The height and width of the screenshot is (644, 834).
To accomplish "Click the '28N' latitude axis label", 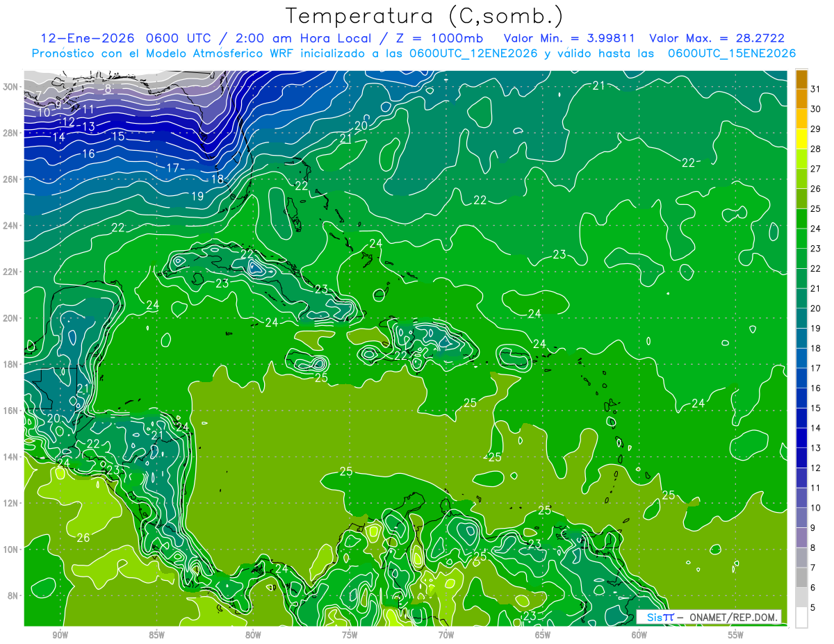I will tap(11, 133).
